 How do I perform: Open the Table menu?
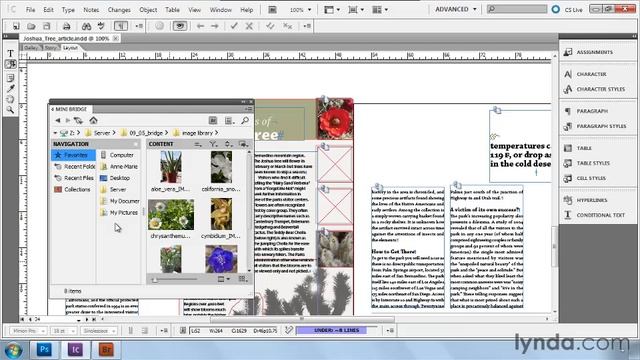click(x=172, y=10)
